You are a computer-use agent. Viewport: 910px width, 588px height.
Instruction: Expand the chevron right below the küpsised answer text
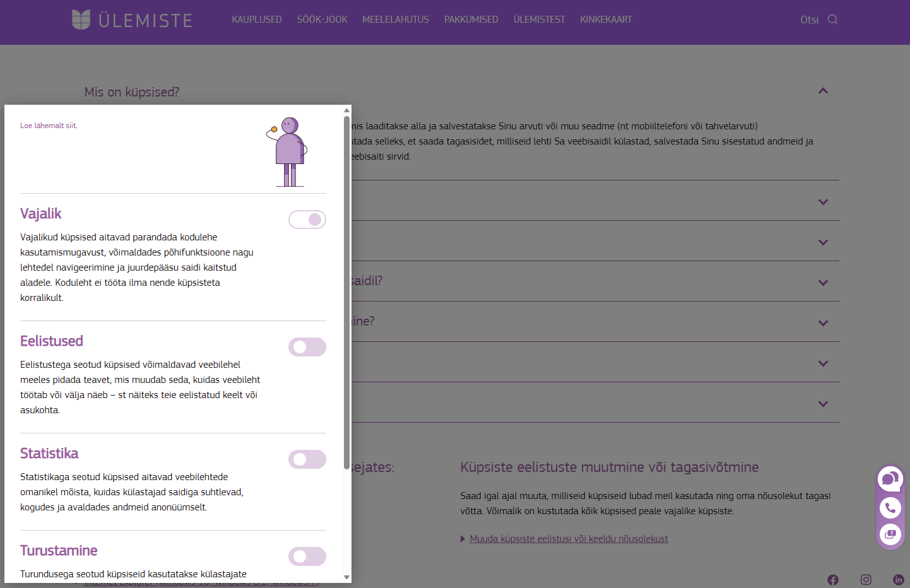pyautogui.click(x=823, y=202)
